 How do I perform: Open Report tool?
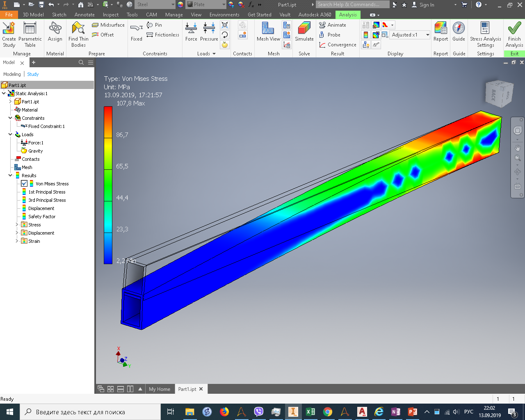[x=441, y=32]
